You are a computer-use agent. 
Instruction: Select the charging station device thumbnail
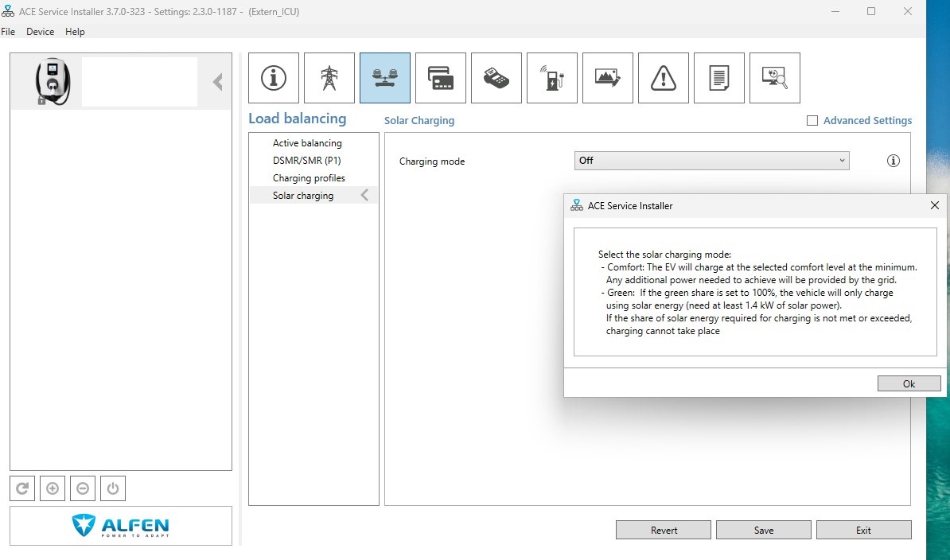click(53, 81)
